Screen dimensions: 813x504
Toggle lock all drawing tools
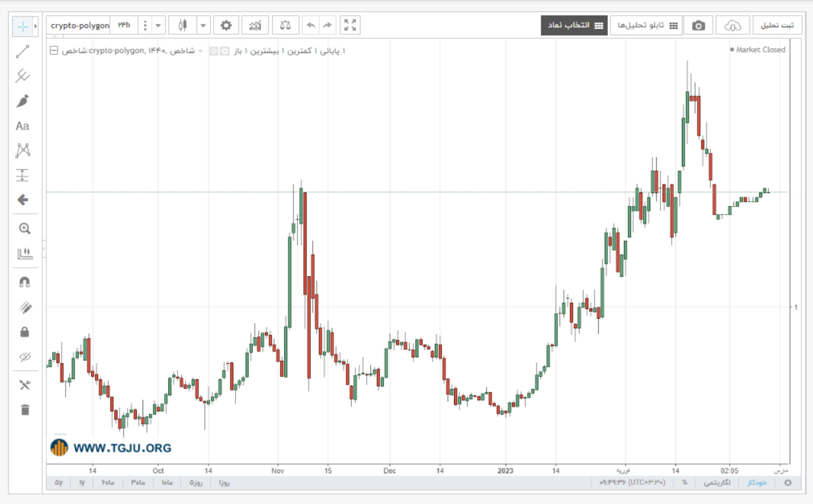[x=24, y=332]
